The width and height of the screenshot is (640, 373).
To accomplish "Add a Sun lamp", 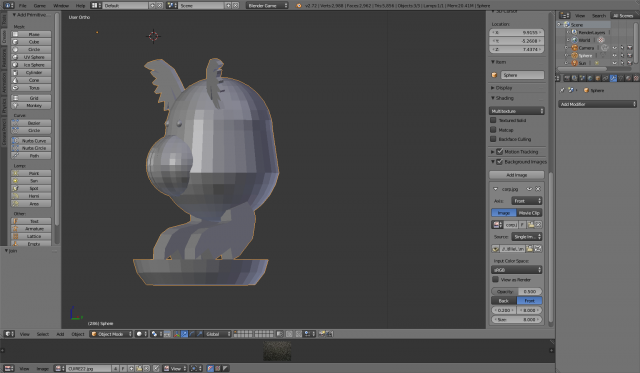I will click(x=31, y=181).
